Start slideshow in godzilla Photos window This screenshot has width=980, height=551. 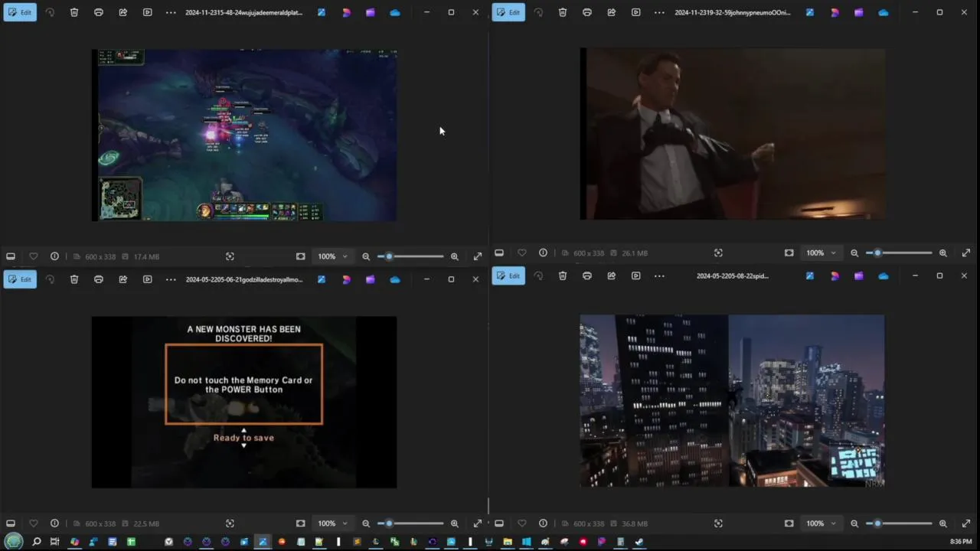tap(148, 279)
